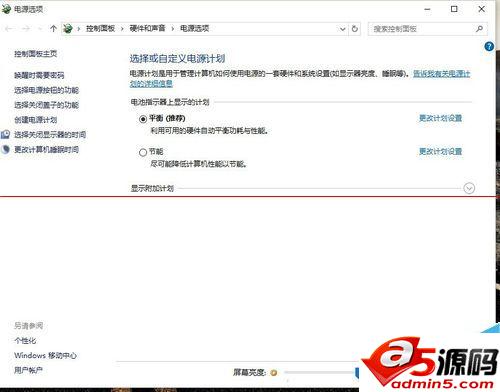Click the back navigation arrow
Image resolution: width=500 pixels, height=392 pixels.
point(9,29)
